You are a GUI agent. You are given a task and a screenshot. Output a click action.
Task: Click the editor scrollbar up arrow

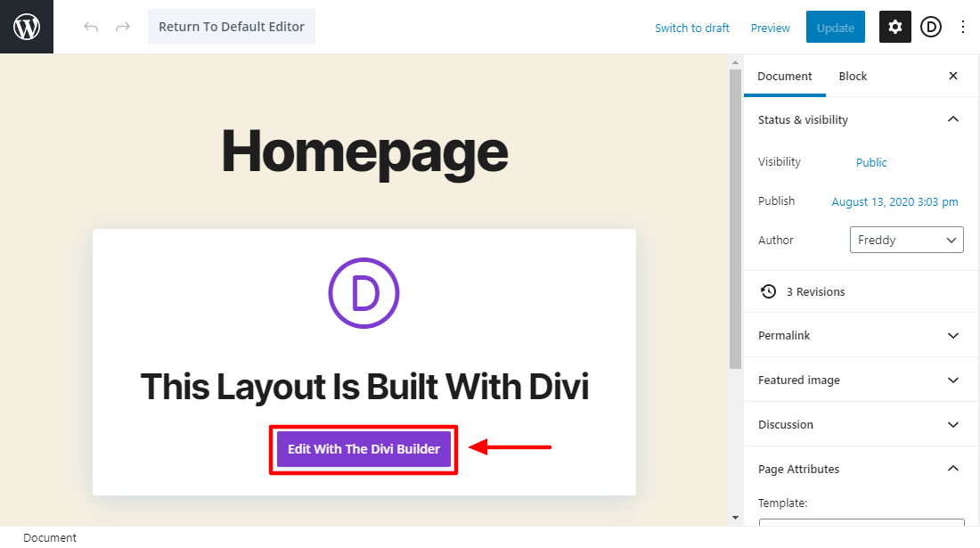pos(735,62)
